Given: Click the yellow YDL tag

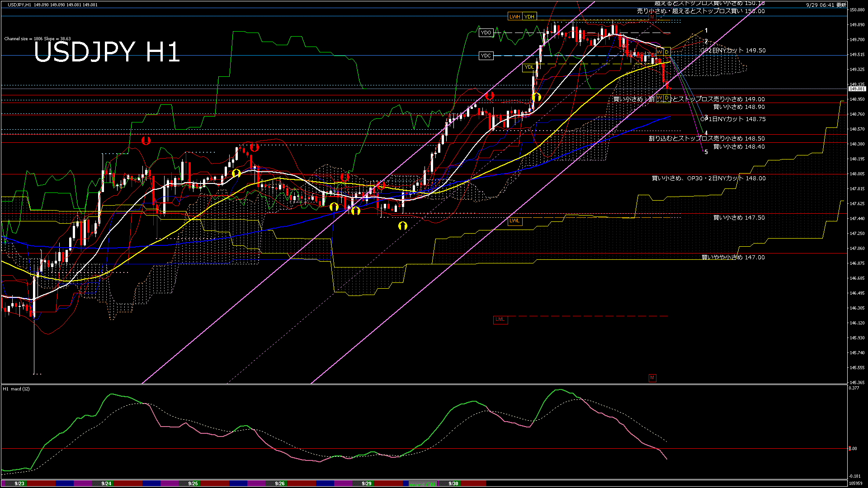Looking at the screenshot, I should coord(528,67).
